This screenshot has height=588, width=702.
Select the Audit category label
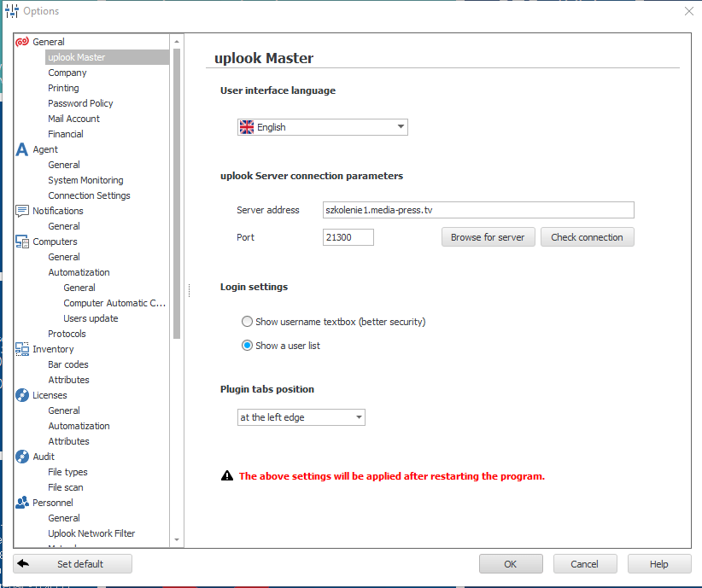(44, 457)
